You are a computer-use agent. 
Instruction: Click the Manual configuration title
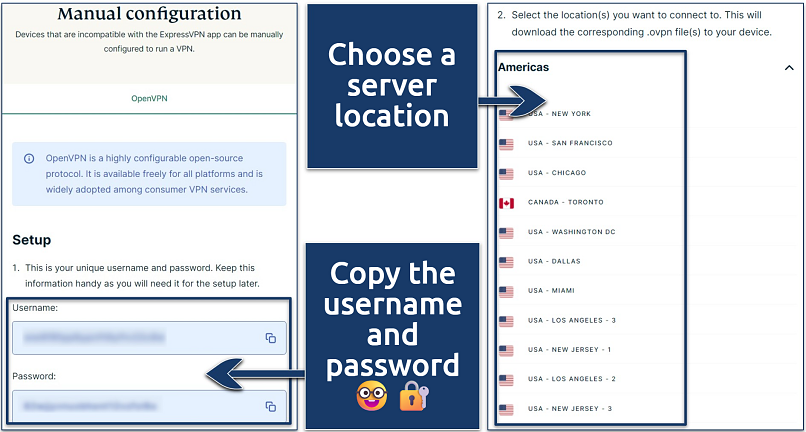(x=149, y=14)
